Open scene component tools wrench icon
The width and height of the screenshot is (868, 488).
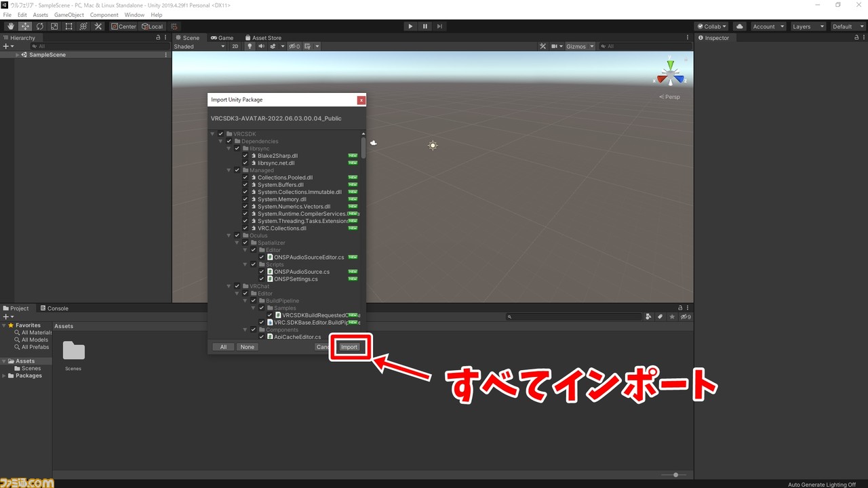coord(542,46)
